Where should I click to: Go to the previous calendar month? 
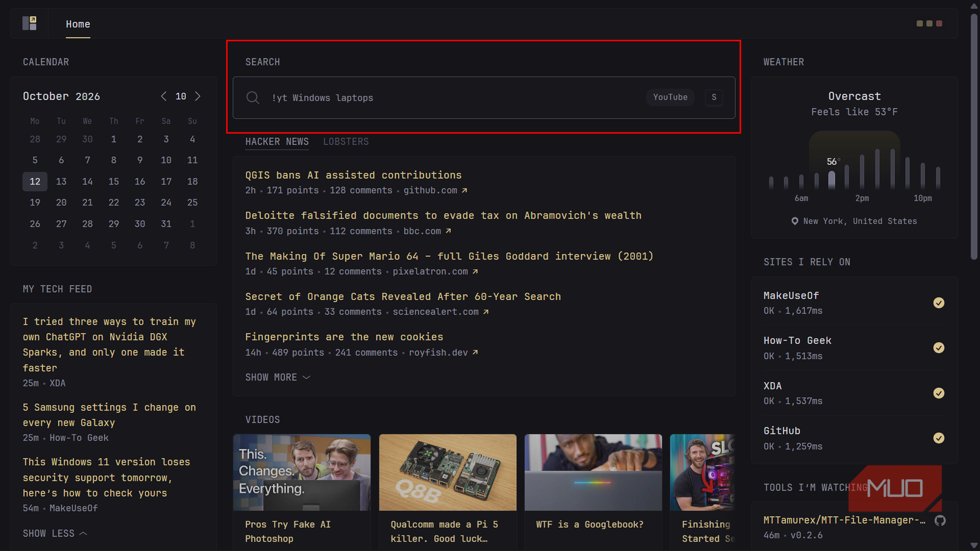(x=163, y=96)
